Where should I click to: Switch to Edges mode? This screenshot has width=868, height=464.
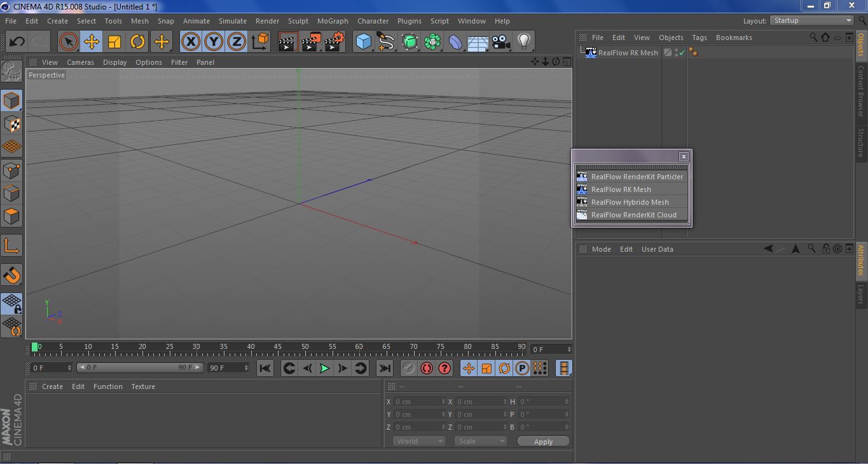(11, 193)
